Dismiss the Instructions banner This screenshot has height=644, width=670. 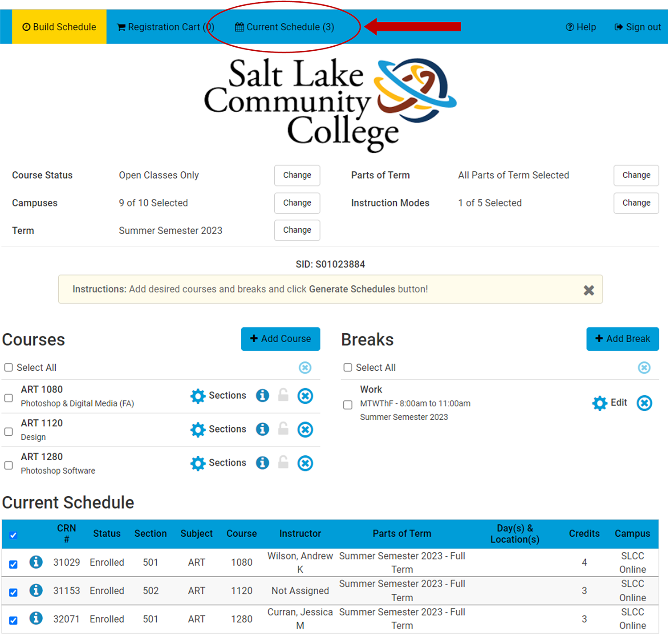(x=589, y=291)
